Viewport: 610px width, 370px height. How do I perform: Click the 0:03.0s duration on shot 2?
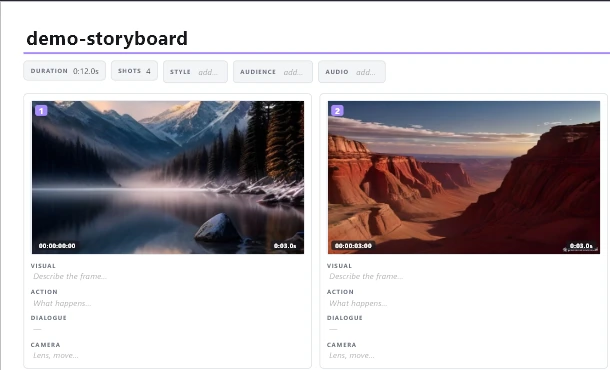click(x=581, y=246)
